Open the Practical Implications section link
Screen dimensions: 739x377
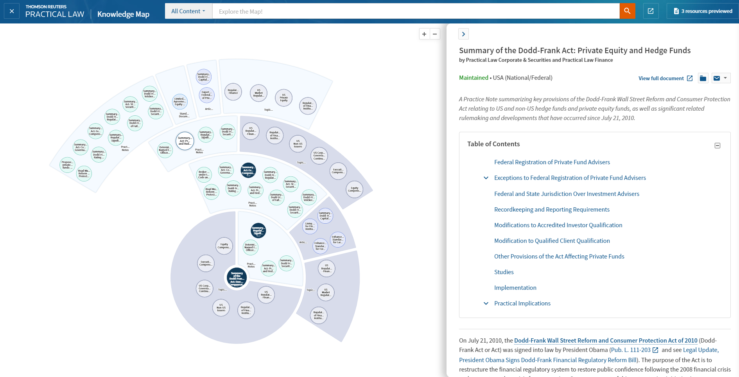click(x=522, y=303)
